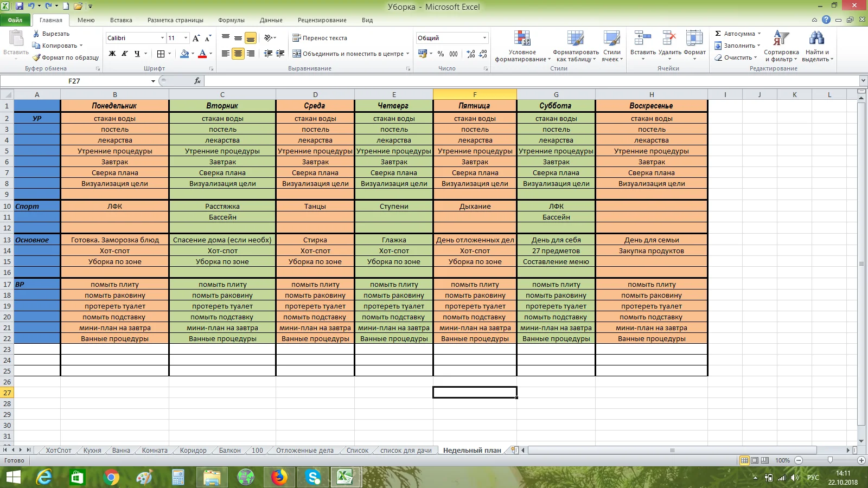868x488 pixels.
Task: Click the zoom slider handle
Action: pos(830,460)
